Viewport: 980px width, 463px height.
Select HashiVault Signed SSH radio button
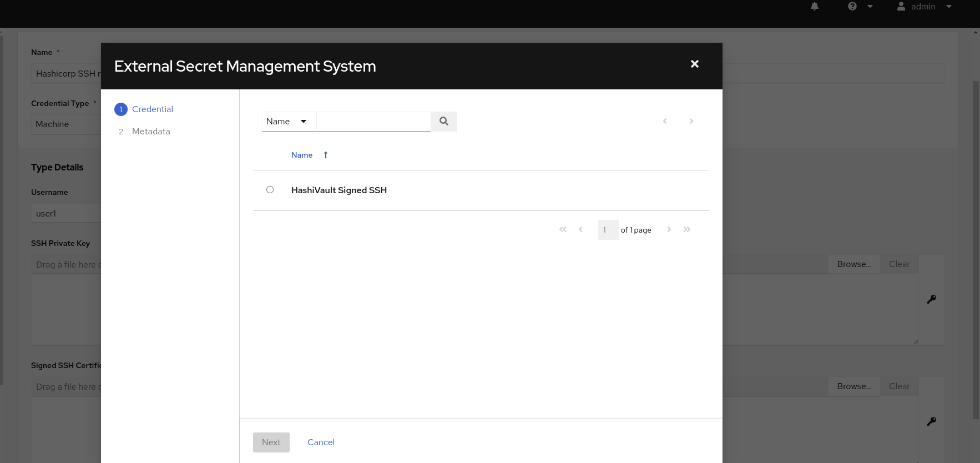270,190
